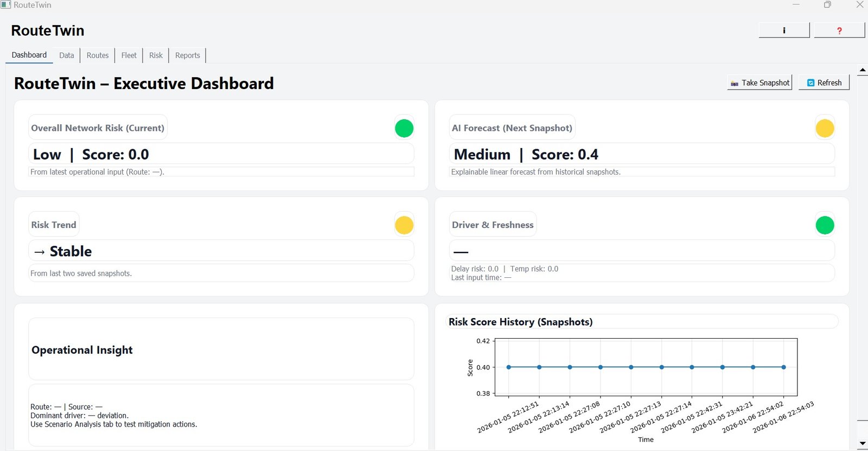
Task: Open the red question mark help button
Action: click(839, 30)
